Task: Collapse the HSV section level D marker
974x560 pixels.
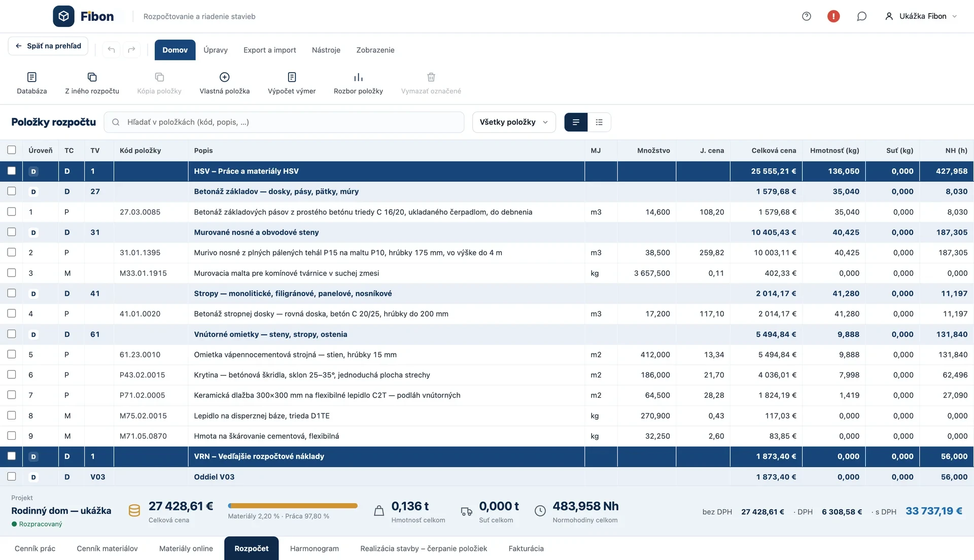Action: point(33,171)
